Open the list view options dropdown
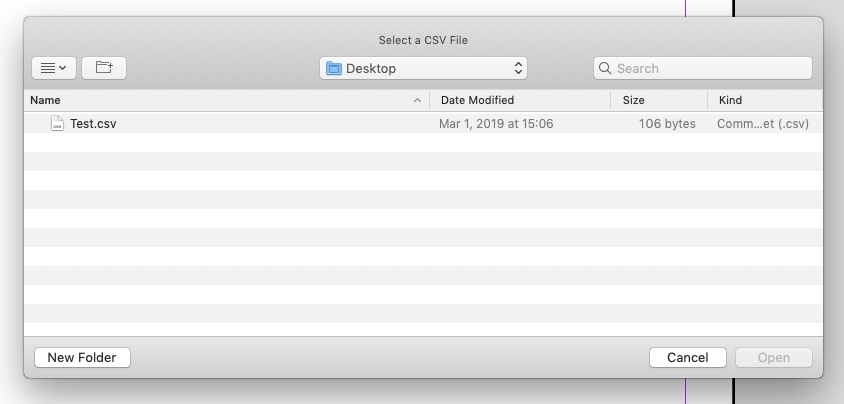 click(54, 68)
